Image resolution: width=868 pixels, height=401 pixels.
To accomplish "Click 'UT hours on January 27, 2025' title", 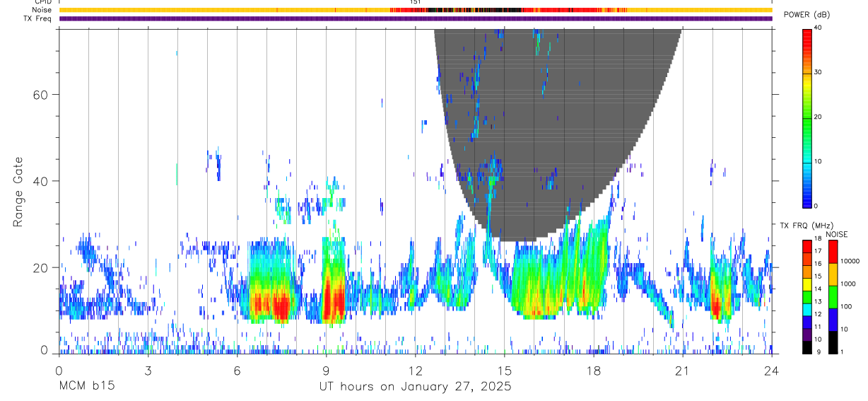I will (x=415, y=388).
